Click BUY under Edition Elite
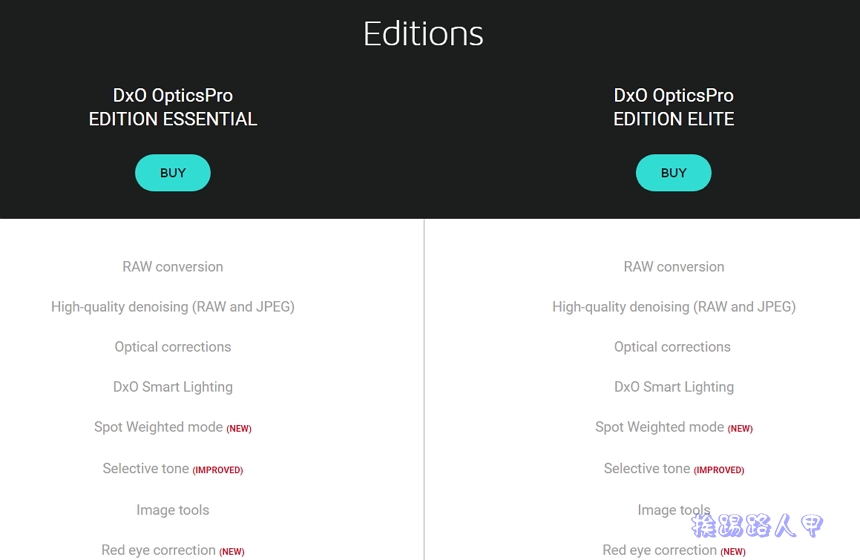Viewport: 860px width, 560px height. 674,173
